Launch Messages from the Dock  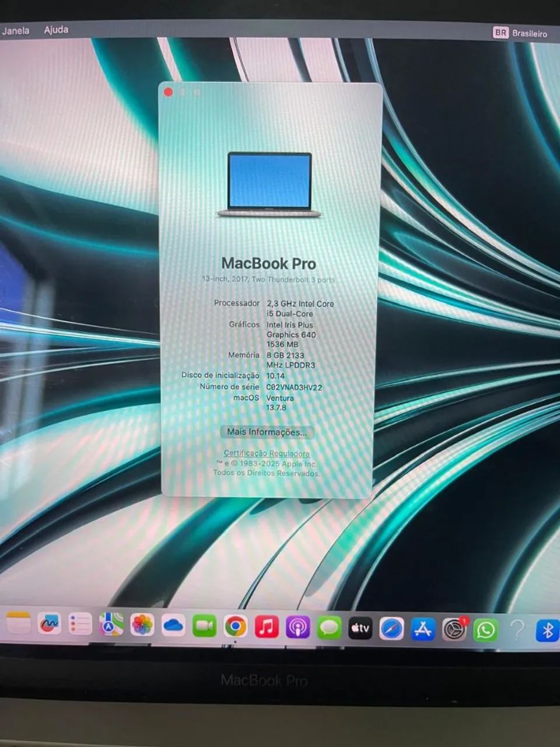click(330, 628)
